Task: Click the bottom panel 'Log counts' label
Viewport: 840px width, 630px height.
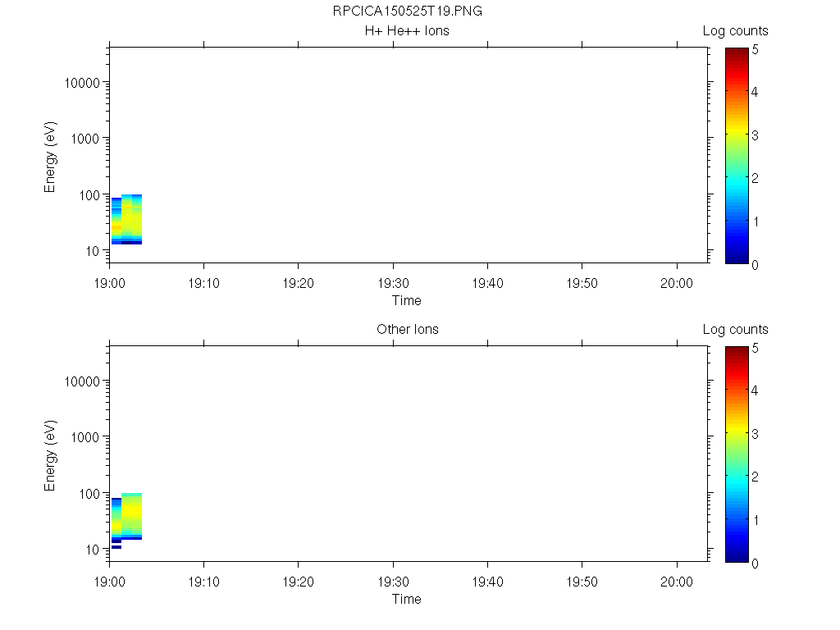Action: 736,330
